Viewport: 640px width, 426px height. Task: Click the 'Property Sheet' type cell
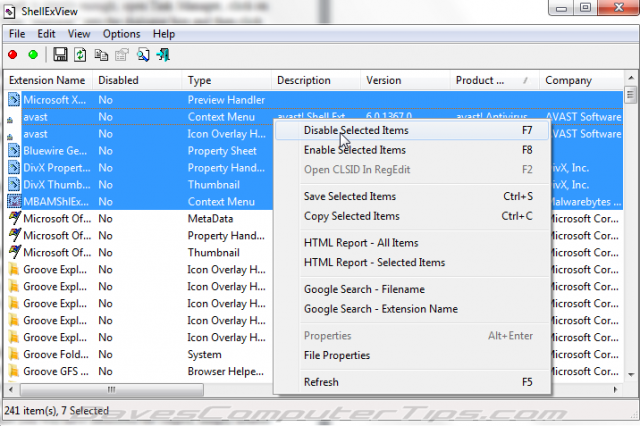pos(222,151)
